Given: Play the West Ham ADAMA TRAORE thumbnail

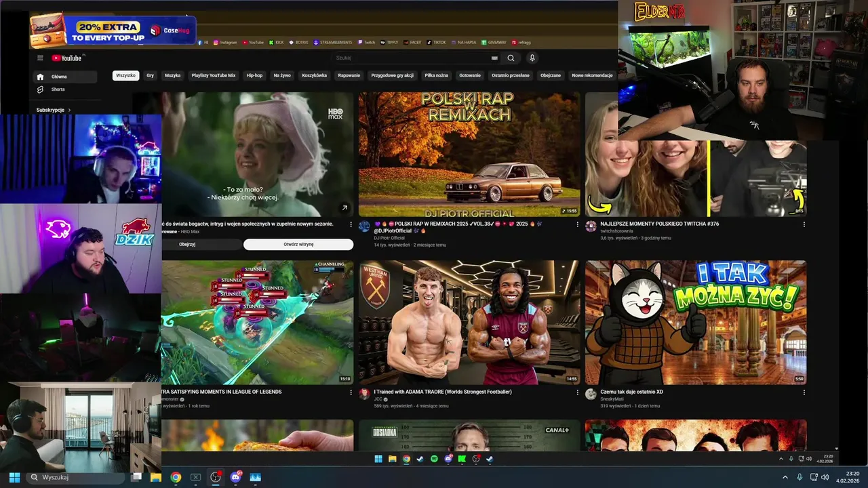Looking at the screenshot, I should 469,323.
